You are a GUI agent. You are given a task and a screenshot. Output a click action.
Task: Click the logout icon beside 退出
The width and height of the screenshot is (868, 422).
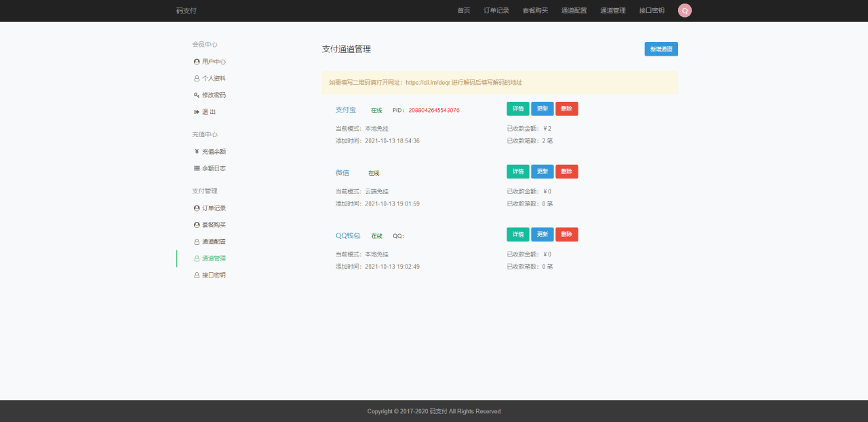(197, 112)
